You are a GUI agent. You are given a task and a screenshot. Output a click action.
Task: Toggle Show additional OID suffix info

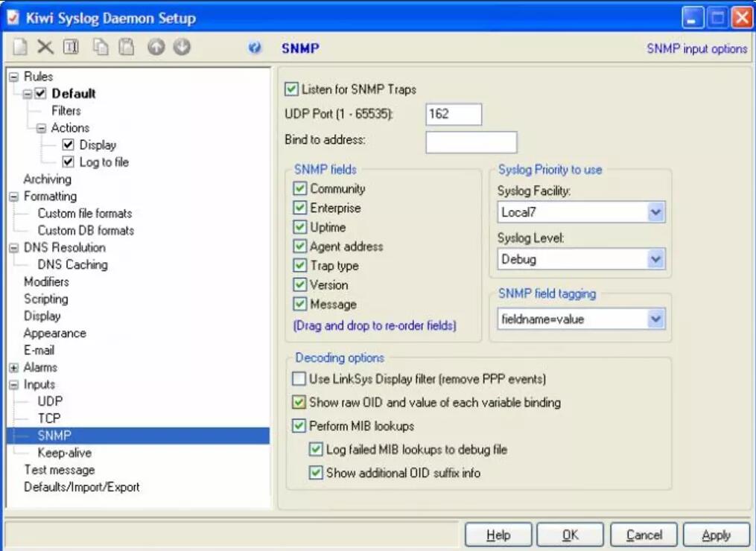coord(316,472)
